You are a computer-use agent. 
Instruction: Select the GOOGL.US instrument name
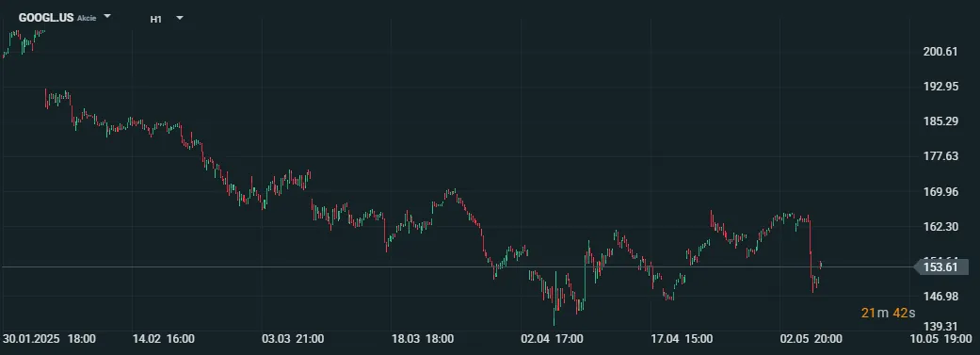46,18
